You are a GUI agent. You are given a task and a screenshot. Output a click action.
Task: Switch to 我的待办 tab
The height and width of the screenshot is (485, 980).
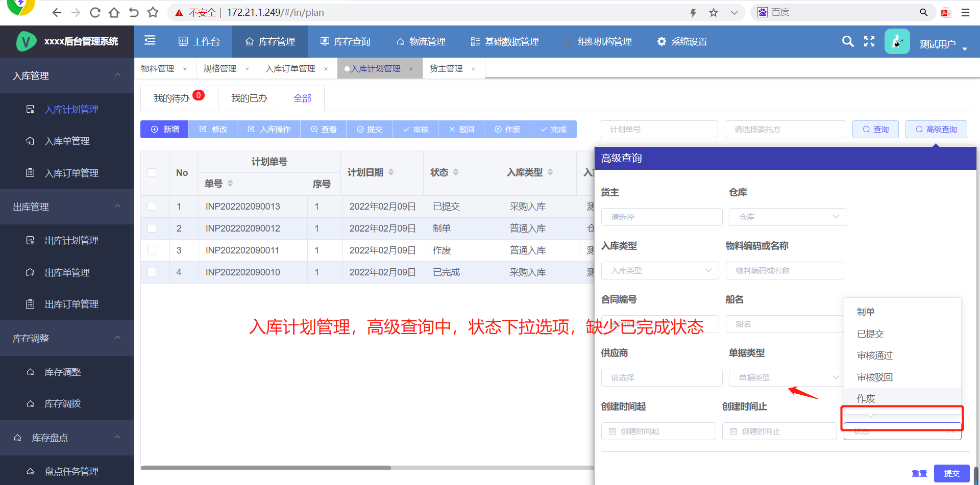click(179, 97)
